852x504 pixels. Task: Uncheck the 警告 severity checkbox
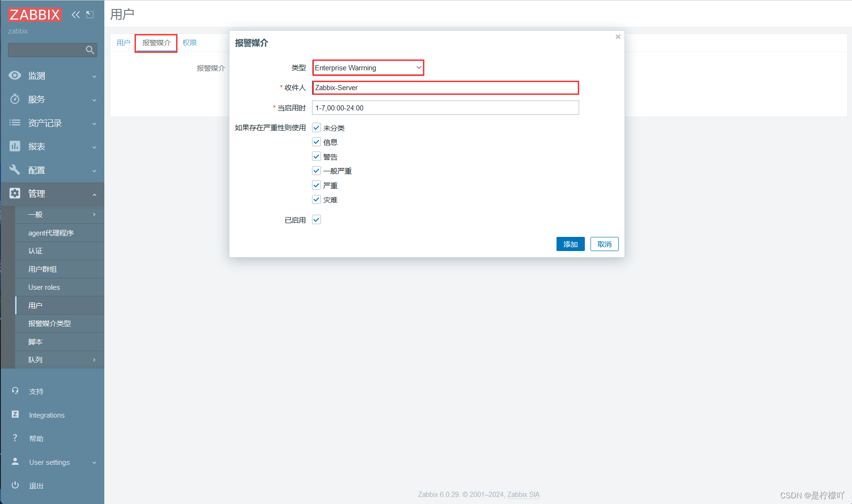point(317,157)
